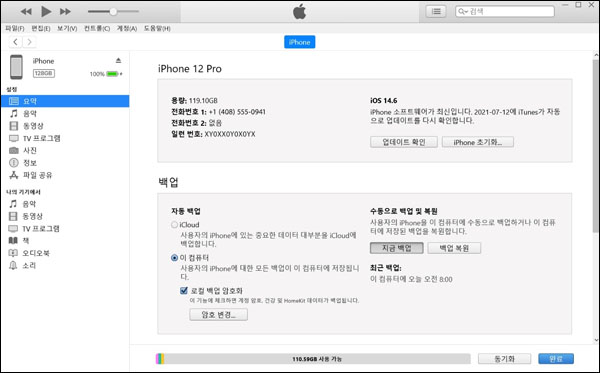Click the iPhone 초기화... button
The height and width of the screenshot is (373, 600).
(478, 142)
